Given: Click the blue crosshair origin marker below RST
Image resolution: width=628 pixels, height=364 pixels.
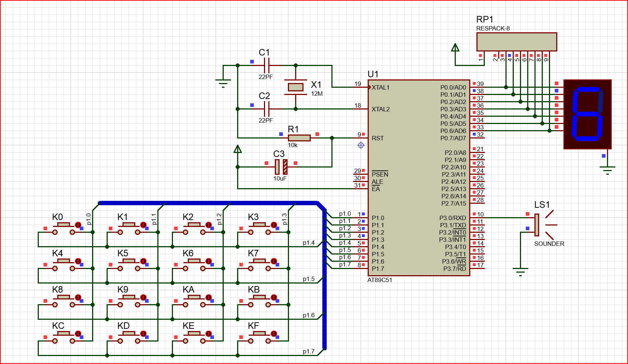Looking at the screenshot, I should [361, 145].
